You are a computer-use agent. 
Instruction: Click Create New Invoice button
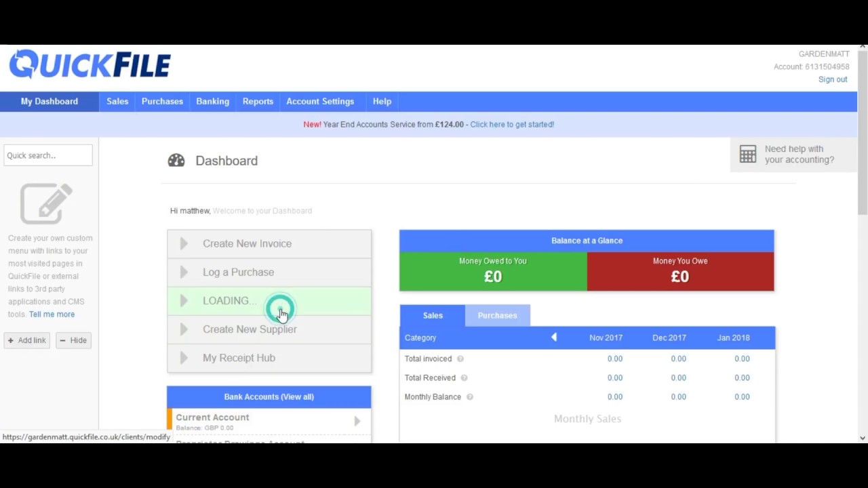[269, 244]
